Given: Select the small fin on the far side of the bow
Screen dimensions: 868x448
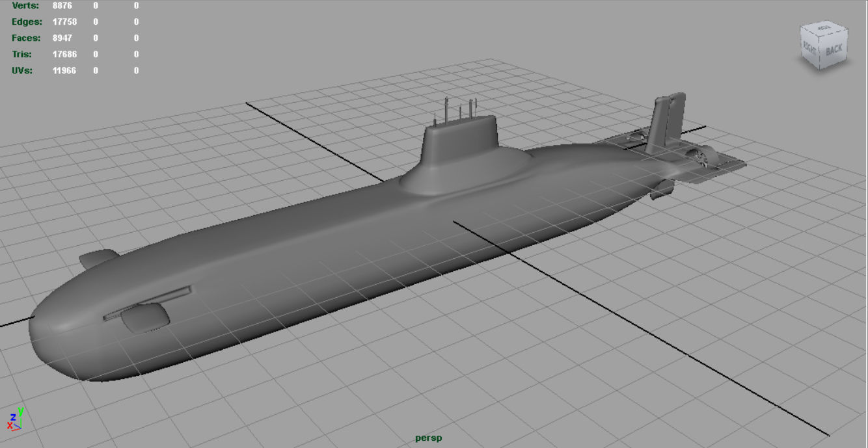Looking at the screenshot, I should click(x=98, y=258).
